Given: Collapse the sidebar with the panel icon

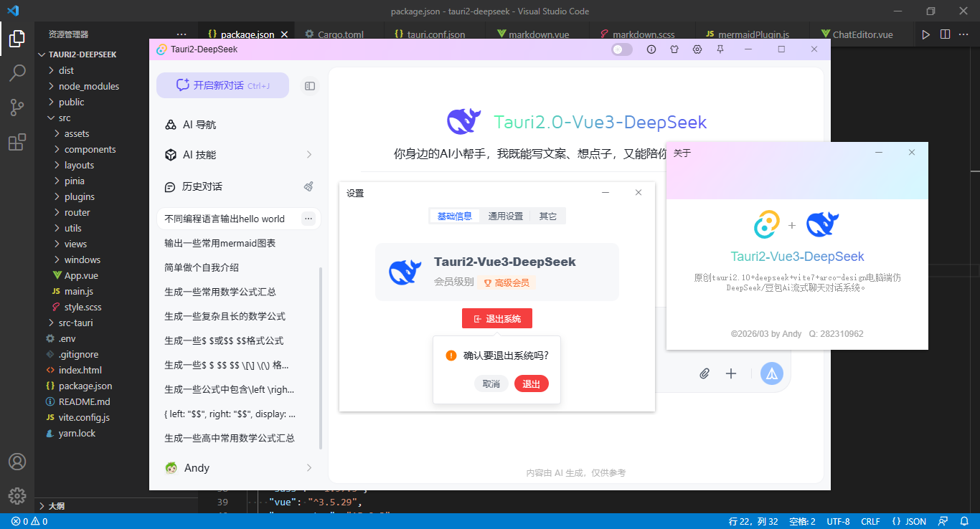Looking at the screenshot, I should coord(309,85).
